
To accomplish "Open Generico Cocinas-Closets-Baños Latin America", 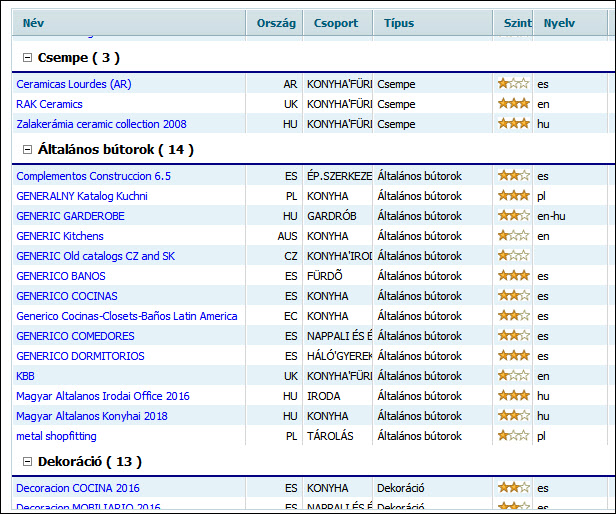I will coord(126,316).
